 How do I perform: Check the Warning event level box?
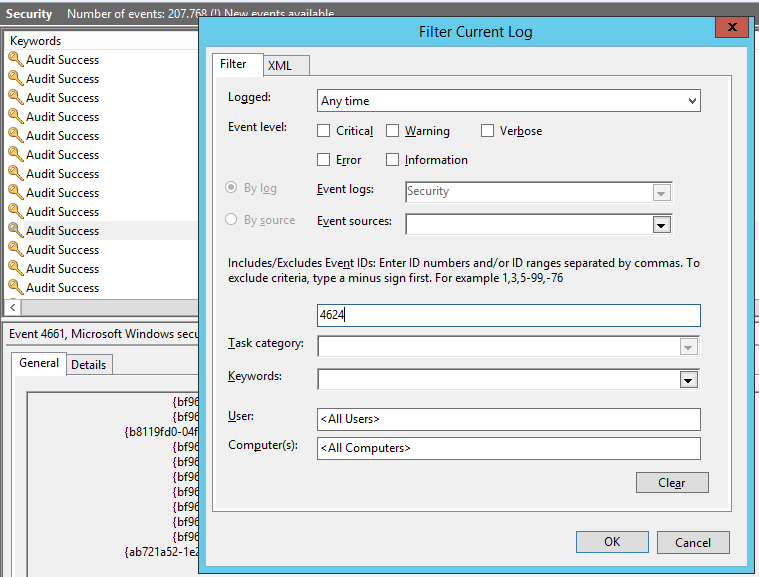tap(393, 131)
